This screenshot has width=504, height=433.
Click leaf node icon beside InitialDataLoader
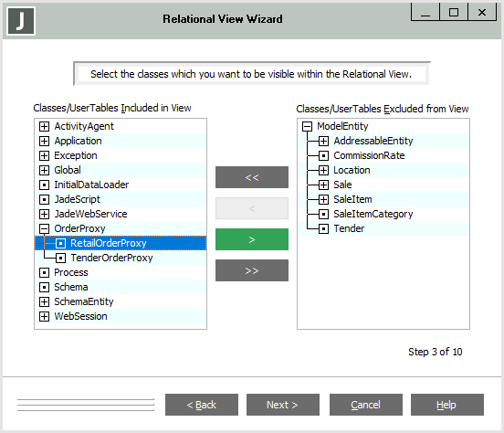pyautogui.click(x=44, y=185)
